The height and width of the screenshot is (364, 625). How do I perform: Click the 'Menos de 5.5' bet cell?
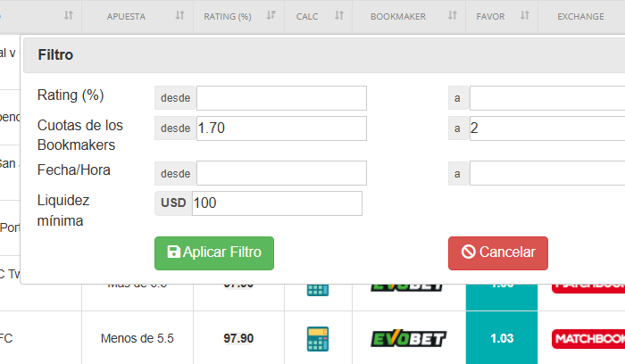click(137, 338)
